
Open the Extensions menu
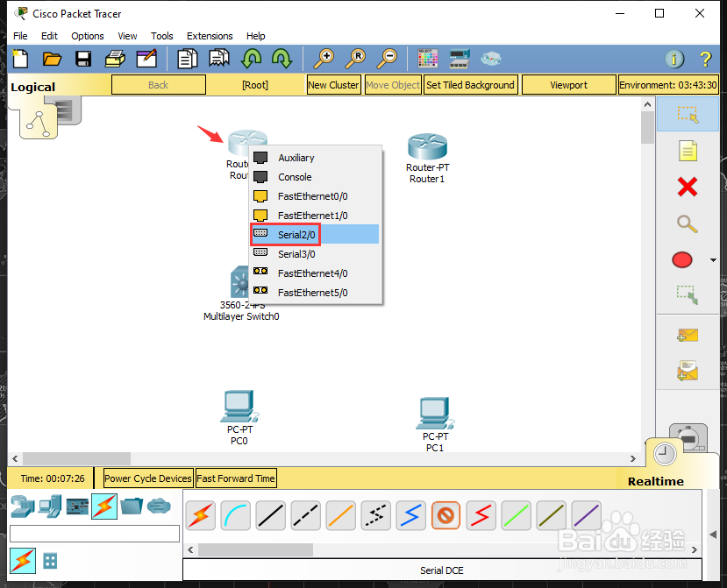click(210, 36)
